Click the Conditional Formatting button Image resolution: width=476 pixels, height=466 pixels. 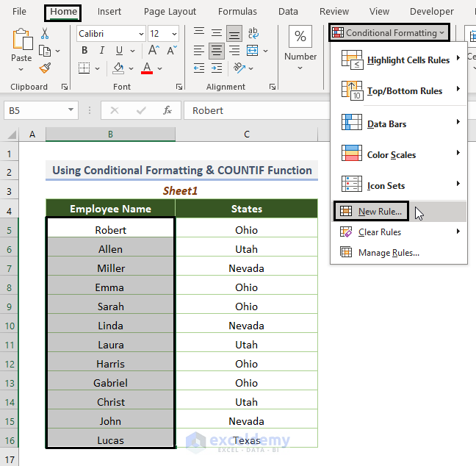pyautogui.click(x=388, y=33)
